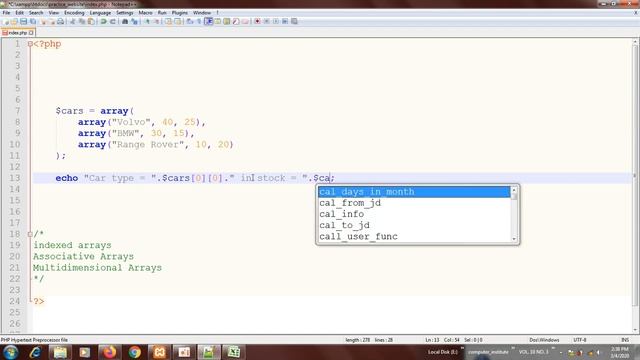
Task: Click the Playback macro icon
Action: [x=276, y=21]
